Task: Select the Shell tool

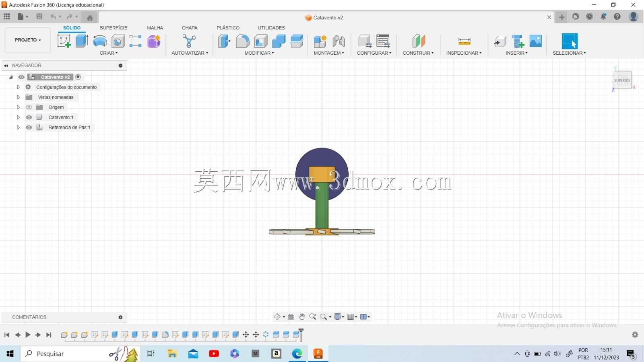Action: (x=260, y=41)
